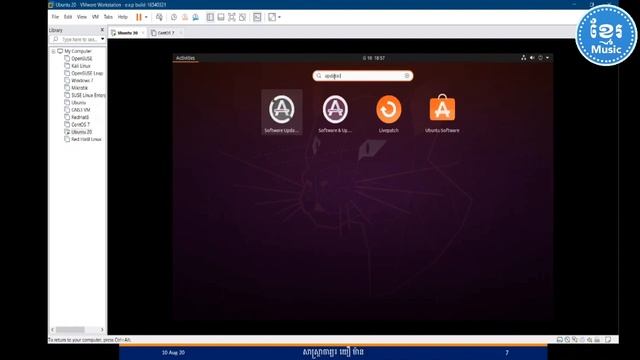Open the Software Updater app
The image size is (640, 360).
282,112
